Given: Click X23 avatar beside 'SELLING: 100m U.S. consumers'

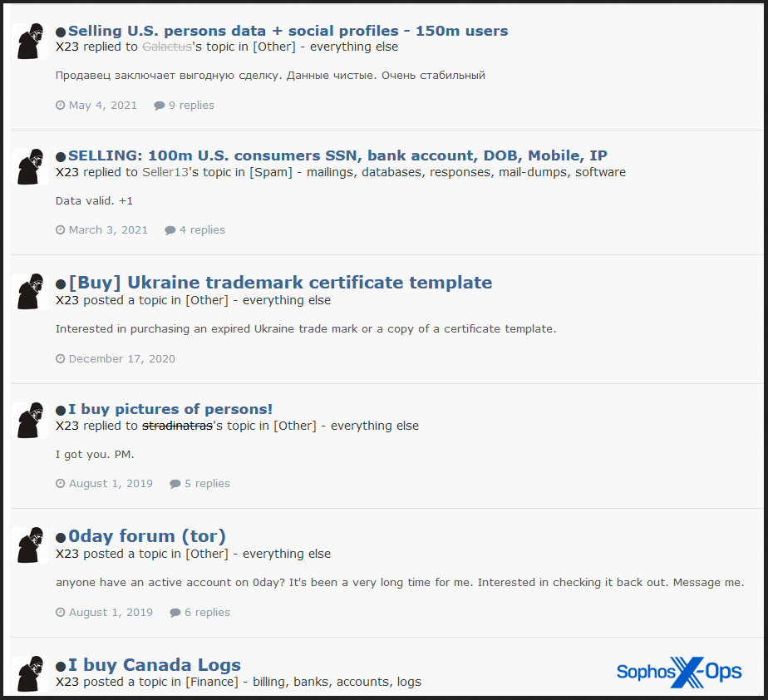Looking at the screenshot, I should pos(30,167).
